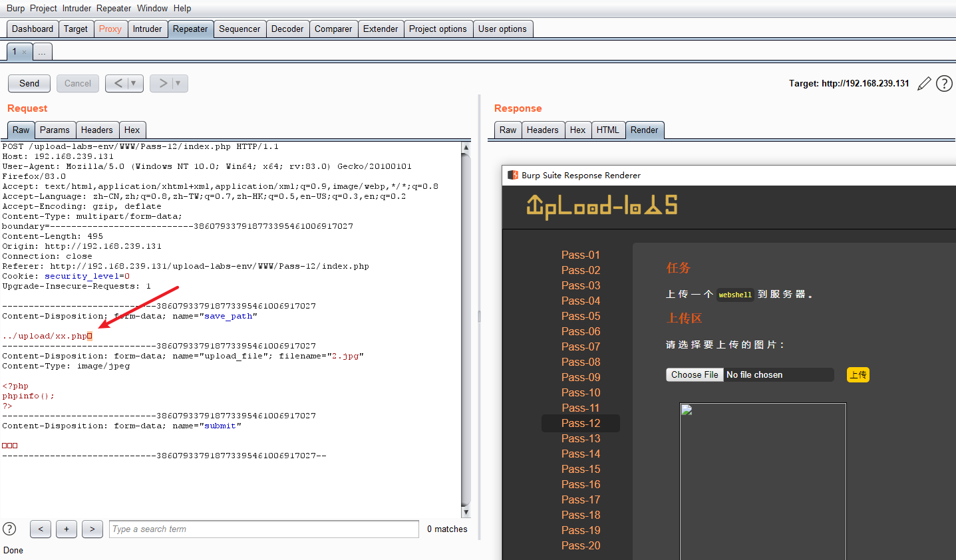The width and height of the screenshot is (956, 560).
Task: Click the Cancel button
Action: point(78,83)
